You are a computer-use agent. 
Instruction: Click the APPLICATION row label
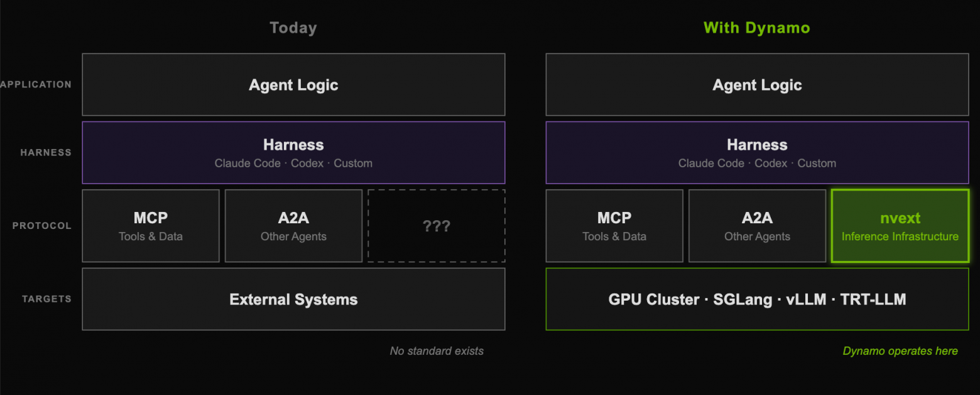pos(36,84)
